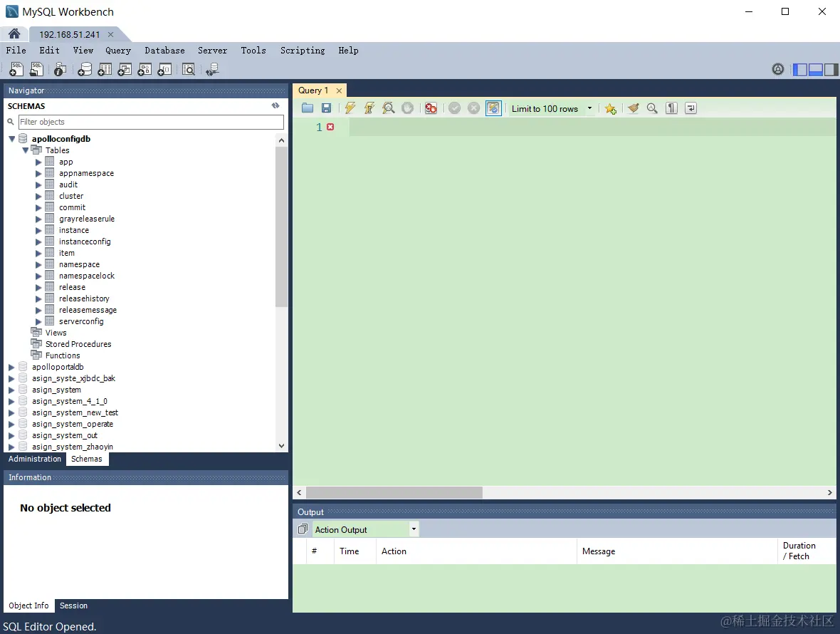Beautify the query with broom icon
The image size is (840, 634).
coord(634,108)
